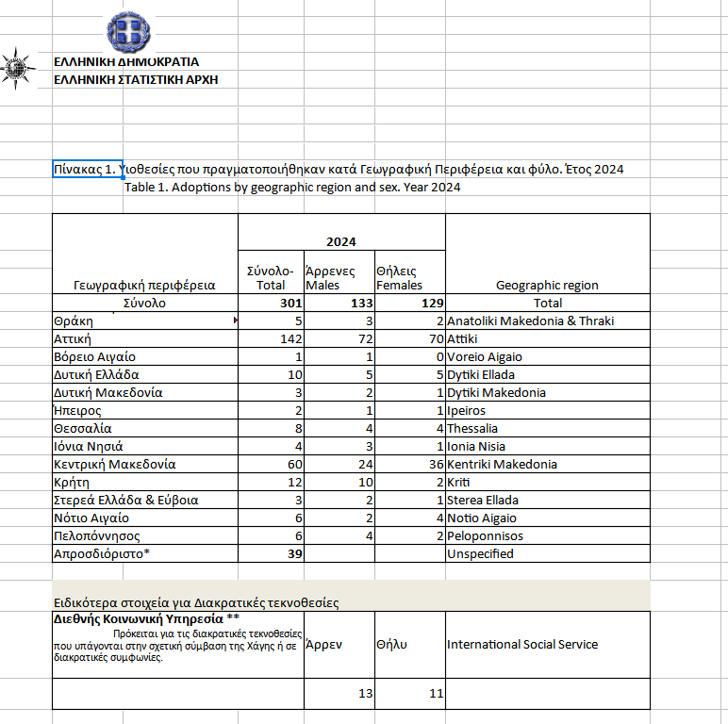Select 'Anatoliki Makedonia & Thraki' cell
The width and height of the screenshot is (728, 724).
(x=547, y=321)
